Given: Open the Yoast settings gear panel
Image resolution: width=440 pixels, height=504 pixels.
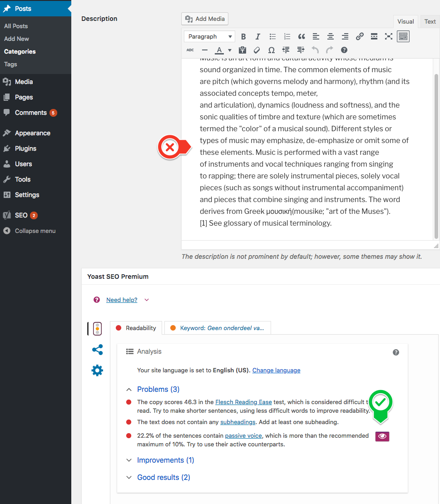Looking at the screenshot, I should pyautogui.click(x=97, y=370).
